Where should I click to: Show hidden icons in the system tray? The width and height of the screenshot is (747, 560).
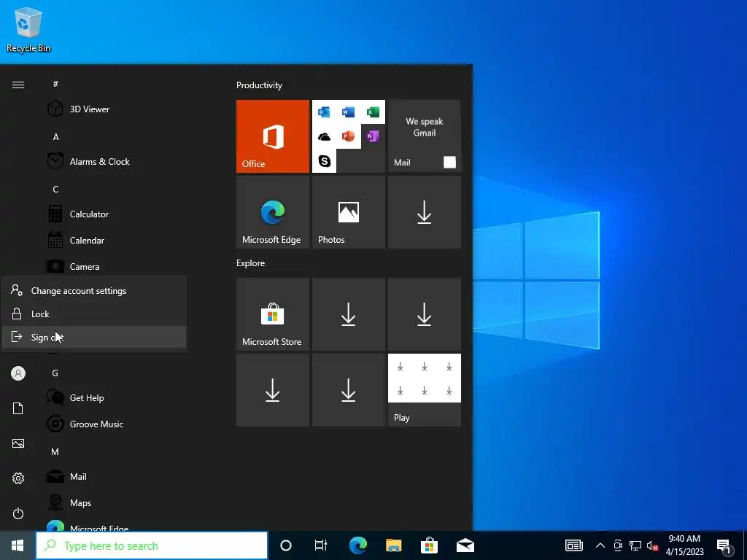click(600, 545)
